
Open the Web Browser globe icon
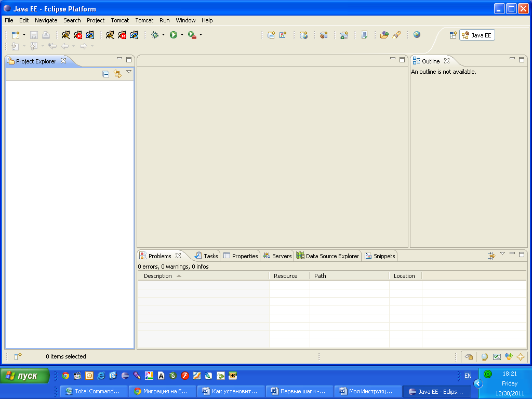[417, 35]
